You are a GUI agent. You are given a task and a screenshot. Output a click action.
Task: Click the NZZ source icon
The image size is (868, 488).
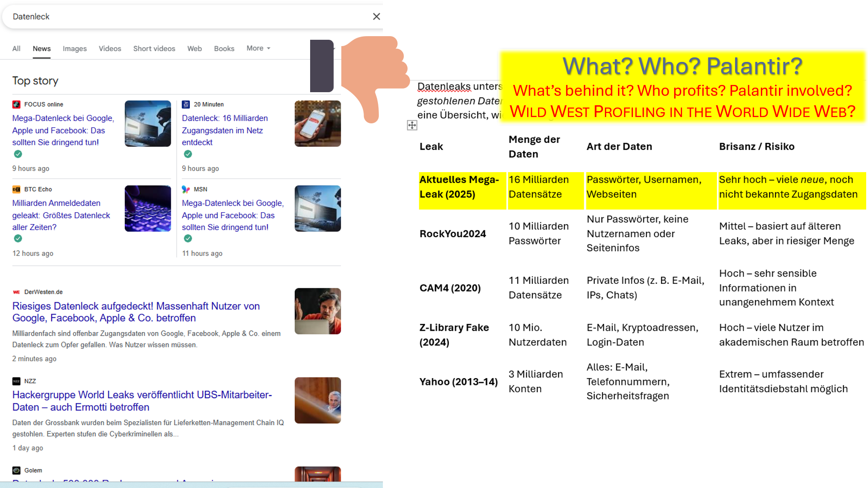(16, 381)
